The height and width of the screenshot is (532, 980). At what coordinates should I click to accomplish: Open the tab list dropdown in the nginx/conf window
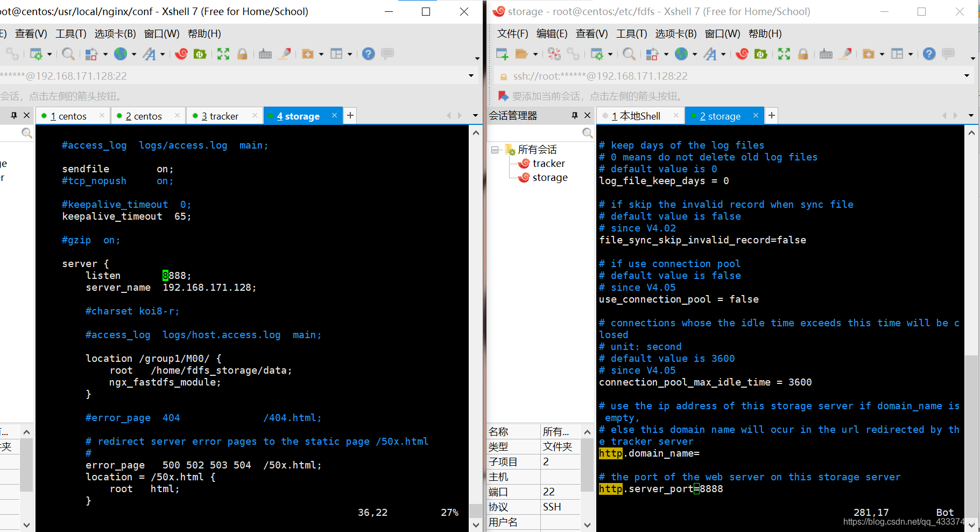[475, 116]
